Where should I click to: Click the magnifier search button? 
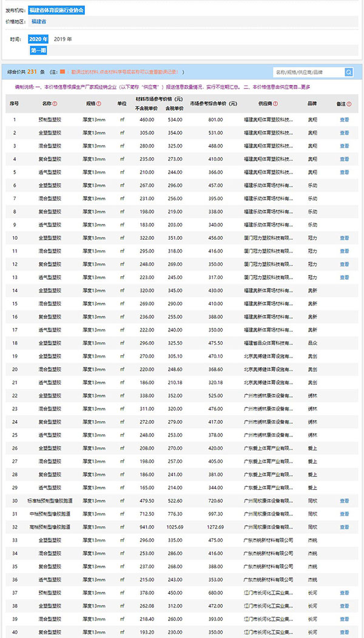click(349, 72)
